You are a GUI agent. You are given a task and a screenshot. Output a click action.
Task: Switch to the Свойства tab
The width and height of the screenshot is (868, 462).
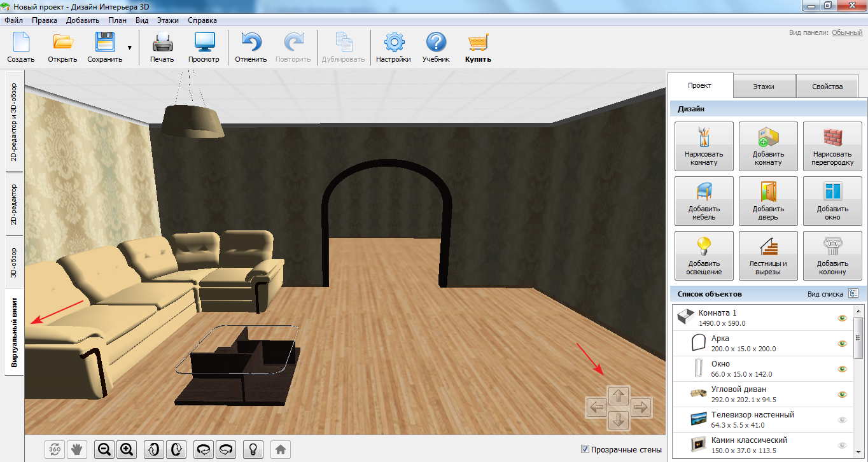click(827, 87)
